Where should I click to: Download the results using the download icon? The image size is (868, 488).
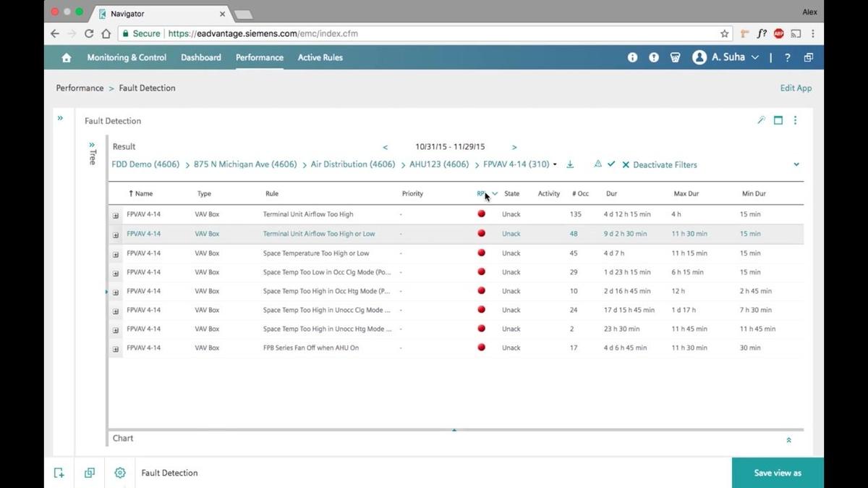click(570, 164)
